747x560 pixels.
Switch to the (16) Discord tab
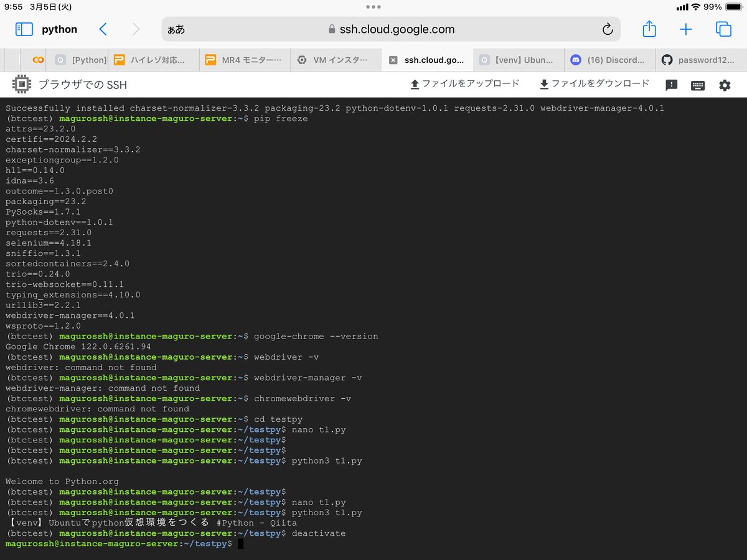(609, 60)
